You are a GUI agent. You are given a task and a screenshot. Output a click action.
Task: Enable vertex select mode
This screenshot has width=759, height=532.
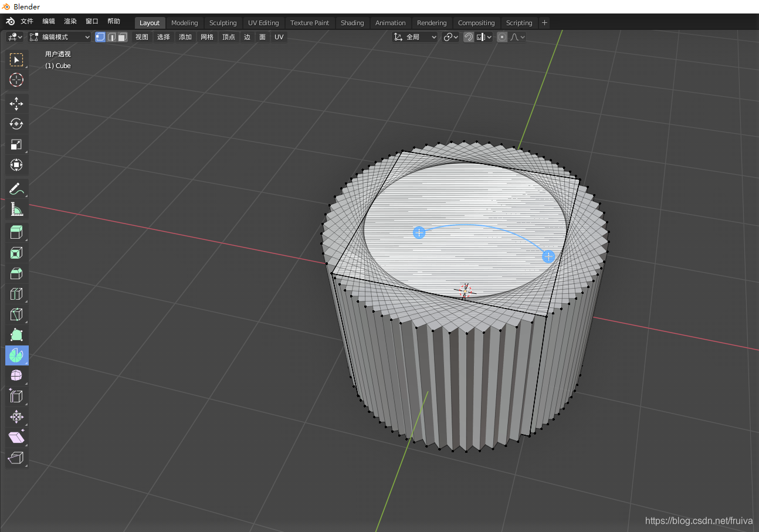[100, 37]
